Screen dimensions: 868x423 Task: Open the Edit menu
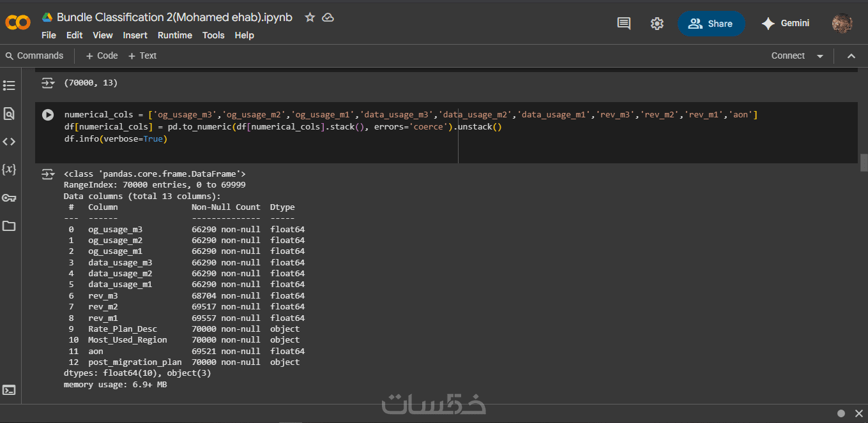pos(74,35)
